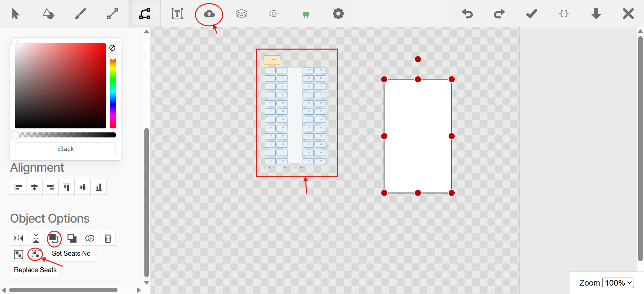Click the download arrow icon

(x=596, y=14)
